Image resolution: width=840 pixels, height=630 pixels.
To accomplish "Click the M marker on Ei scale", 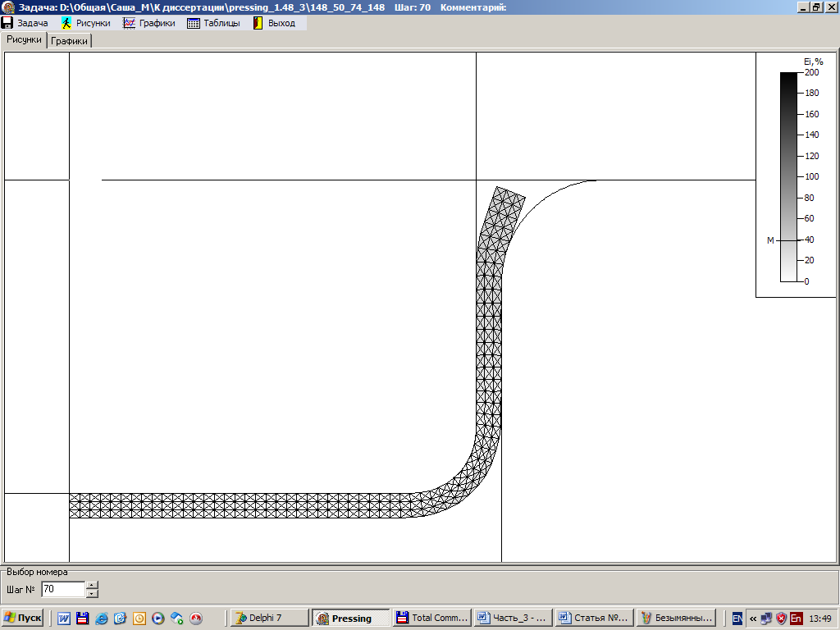I will coord(770,240).
